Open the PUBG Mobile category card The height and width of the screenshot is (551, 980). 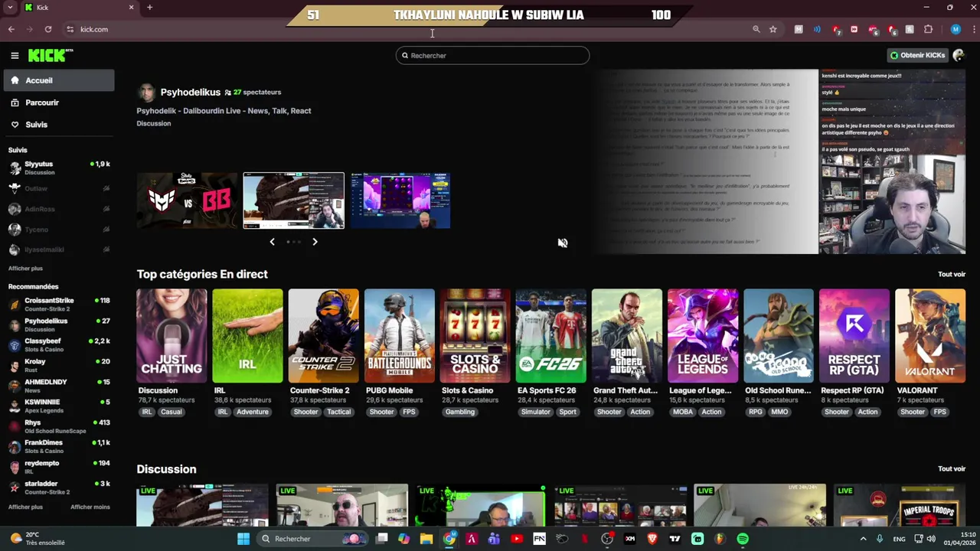pyautogui.click(x=399, y=335)
